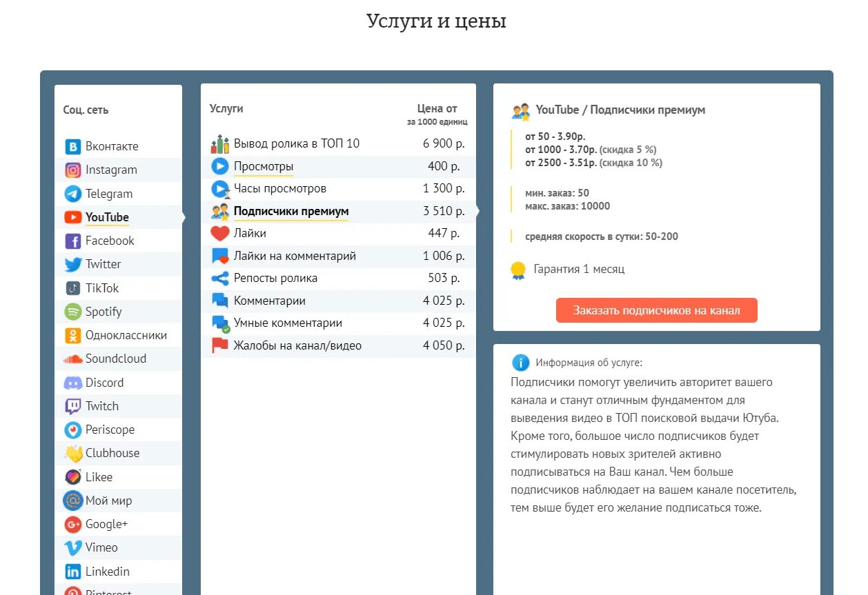The width and height of the screenshot is (868, 595).
Task: Click the 6 900 р. price
Action: (x=444, y=144)
